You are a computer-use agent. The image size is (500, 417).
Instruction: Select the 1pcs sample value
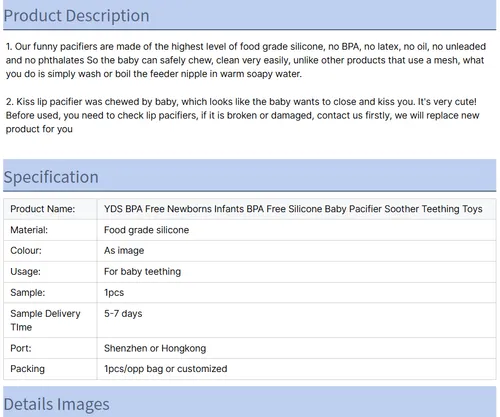[x=114, y=293]
